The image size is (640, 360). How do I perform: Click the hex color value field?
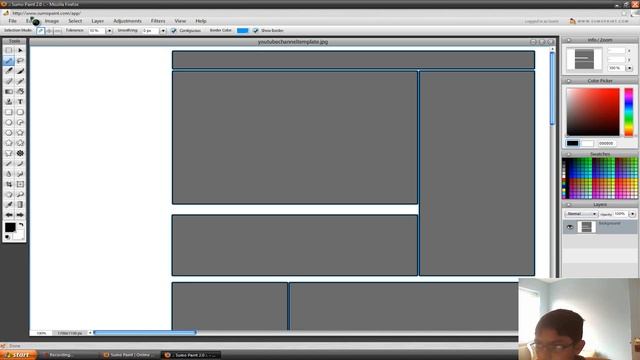tap(606, 144)
